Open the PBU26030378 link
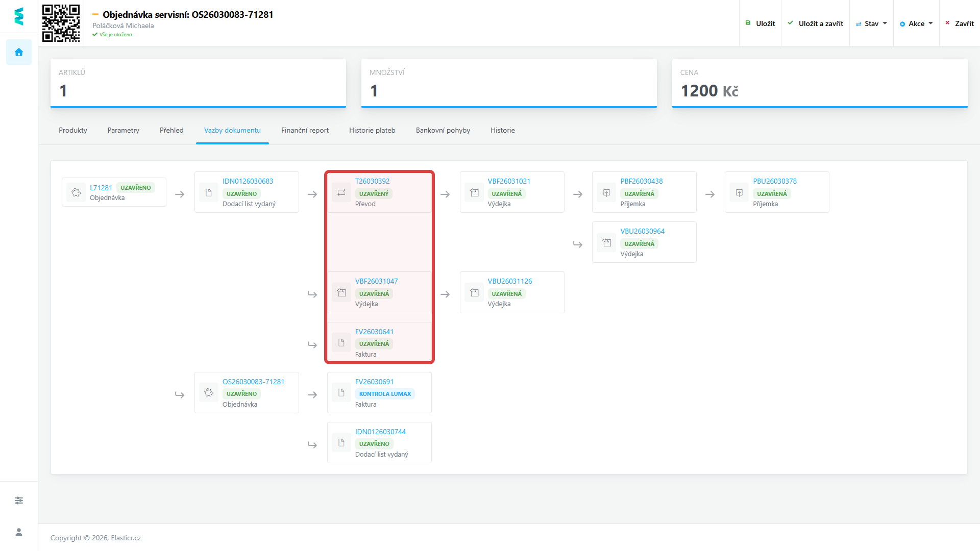980x551 pixels. point(775,181)
